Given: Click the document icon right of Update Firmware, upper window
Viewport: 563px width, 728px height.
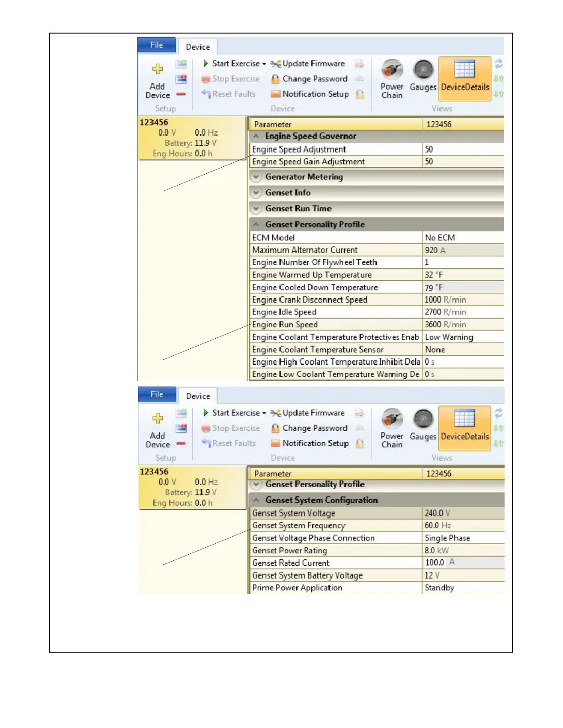Looking at the screenshot, I should coord(359,64).
